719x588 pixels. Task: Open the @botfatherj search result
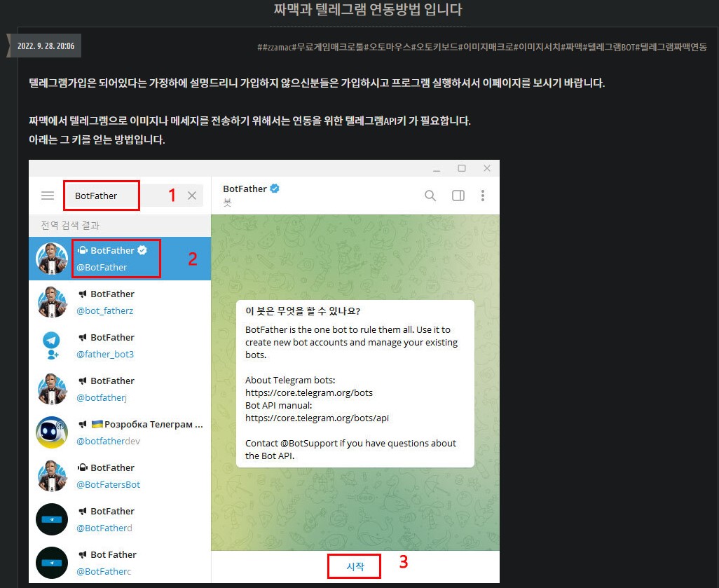pyautogui.click(x=120, y=389)
